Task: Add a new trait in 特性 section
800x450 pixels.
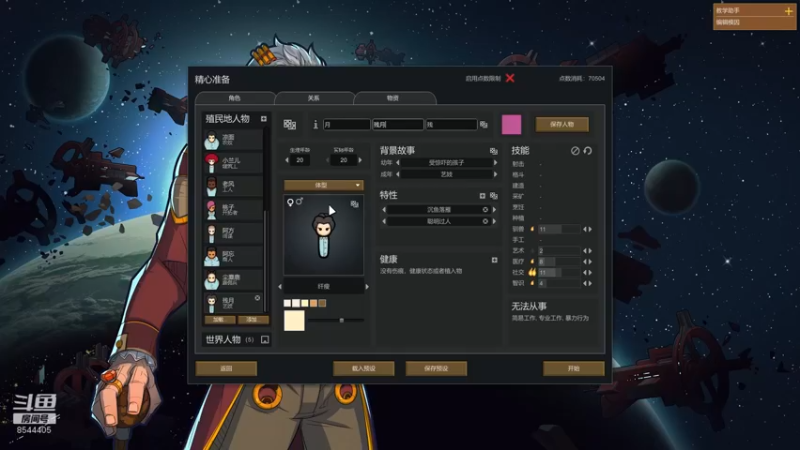Action: tap(482, 196)
